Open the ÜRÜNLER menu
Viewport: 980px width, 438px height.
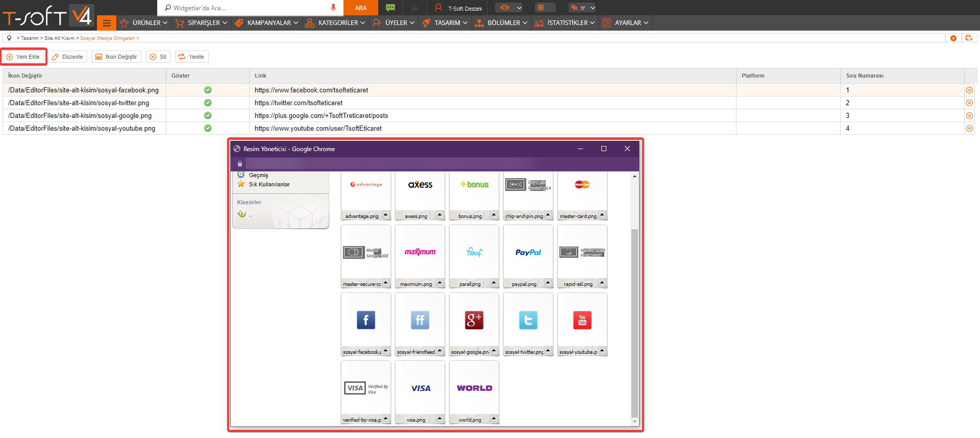pos(143,23)
